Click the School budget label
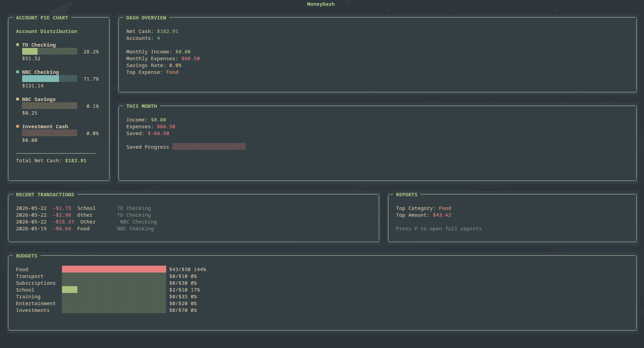The image size is (644, 348). 25,290
